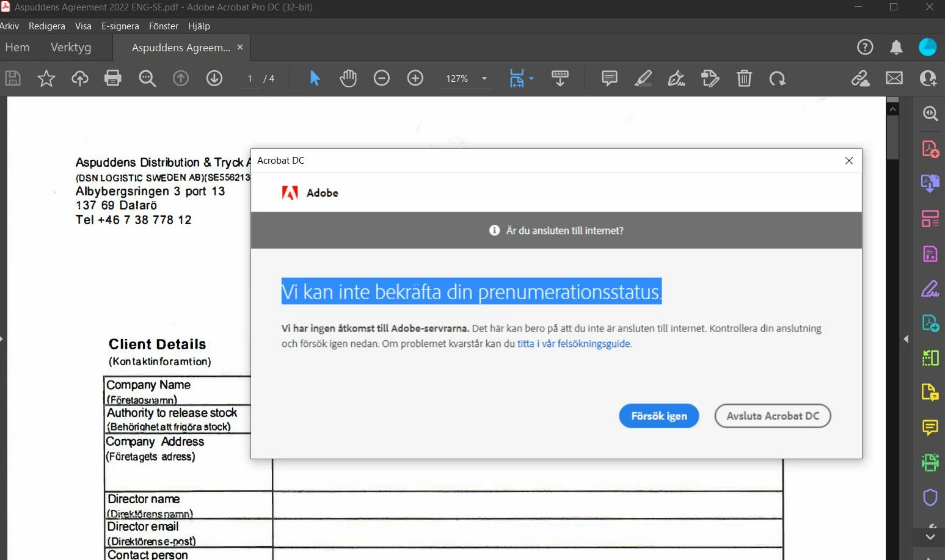This screenshot has width=945, height=560.
Task: Open the felsökningsguide link
Action: click(x=574, y=344)
